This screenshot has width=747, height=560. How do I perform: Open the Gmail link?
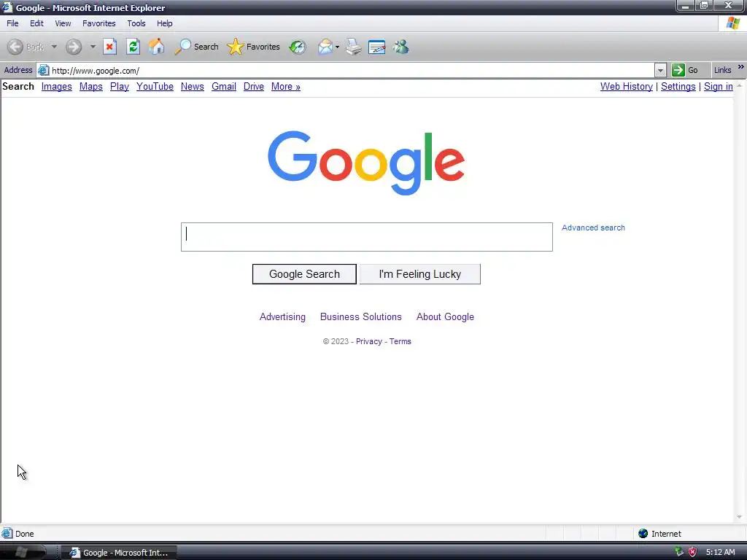click(224, 87)
